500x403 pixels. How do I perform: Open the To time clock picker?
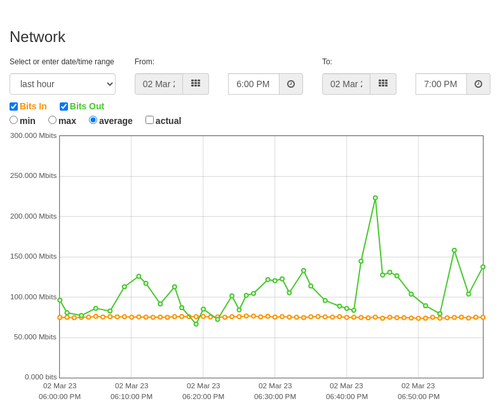point(478,84)
